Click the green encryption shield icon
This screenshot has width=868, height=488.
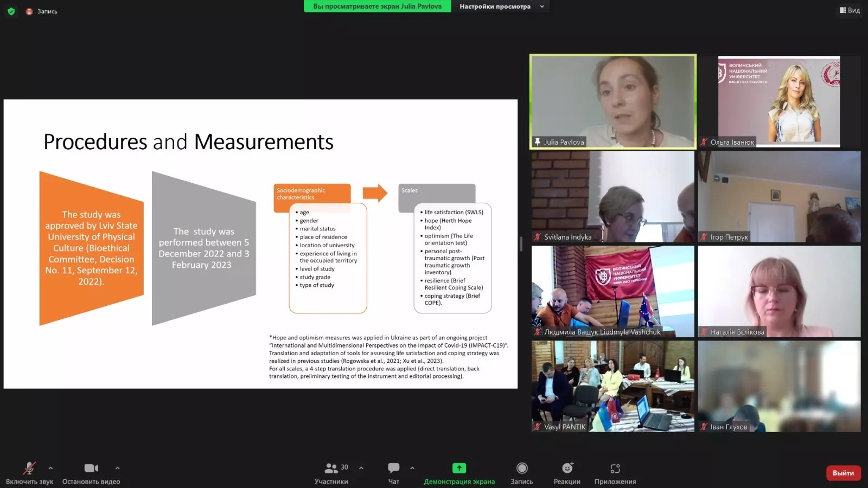(11, 11)
